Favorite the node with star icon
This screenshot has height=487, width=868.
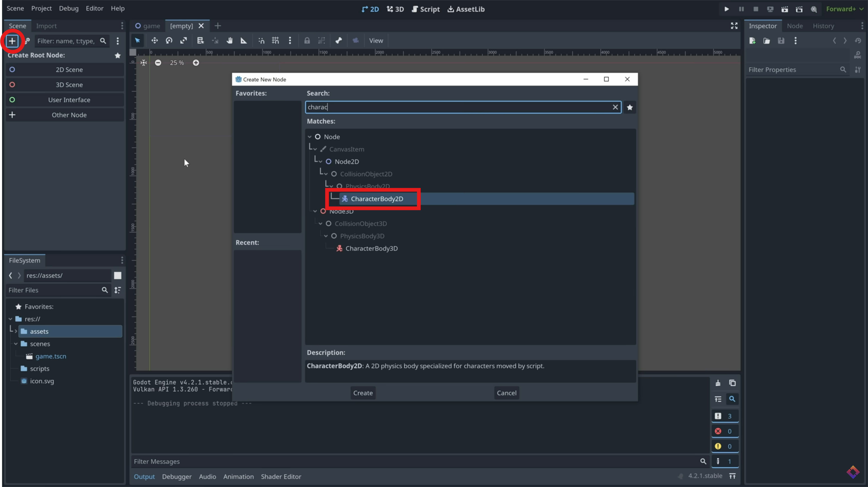629,108
